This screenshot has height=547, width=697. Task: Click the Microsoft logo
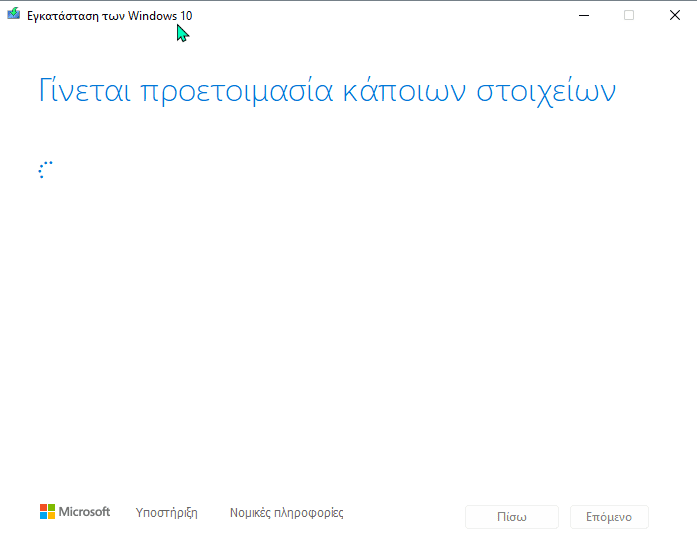[x=75, y=512]
